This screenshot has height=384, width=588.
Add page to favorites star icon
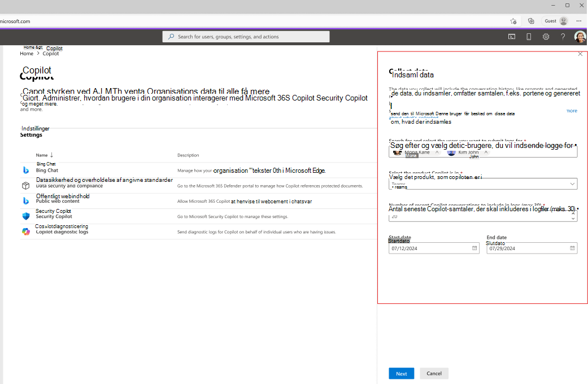(513, 21)
